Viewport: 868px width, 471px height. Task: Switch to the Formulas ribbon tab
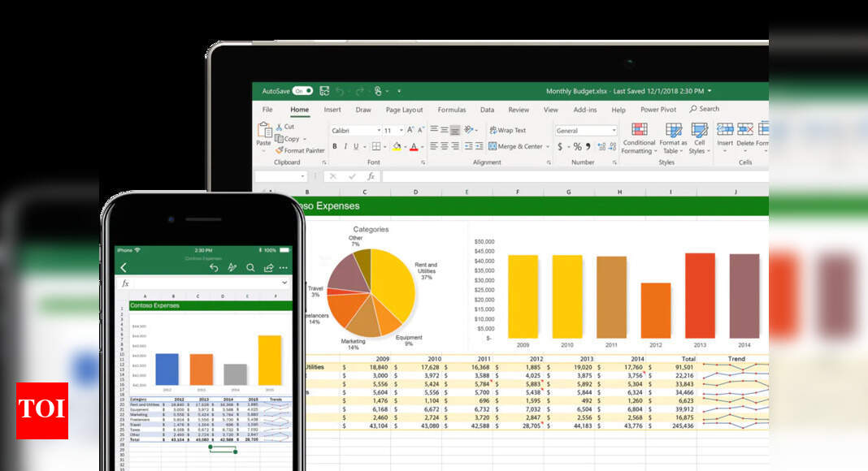click(x=452, y=110)
